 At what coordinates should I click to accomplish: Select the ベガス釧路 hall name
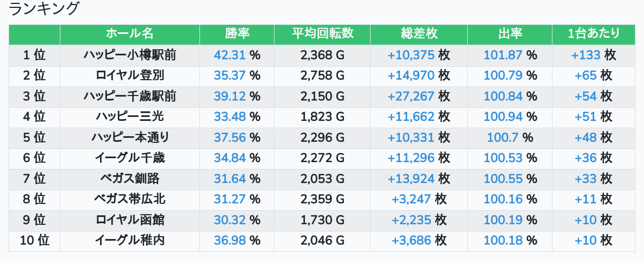[129, 179]
